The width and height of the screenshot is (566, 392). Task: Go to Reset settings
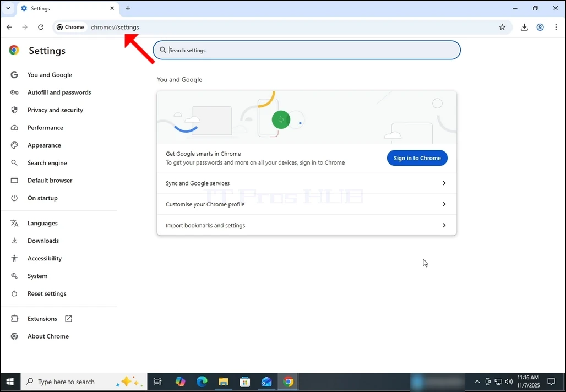pyautogui.click(x=47, y=294)
